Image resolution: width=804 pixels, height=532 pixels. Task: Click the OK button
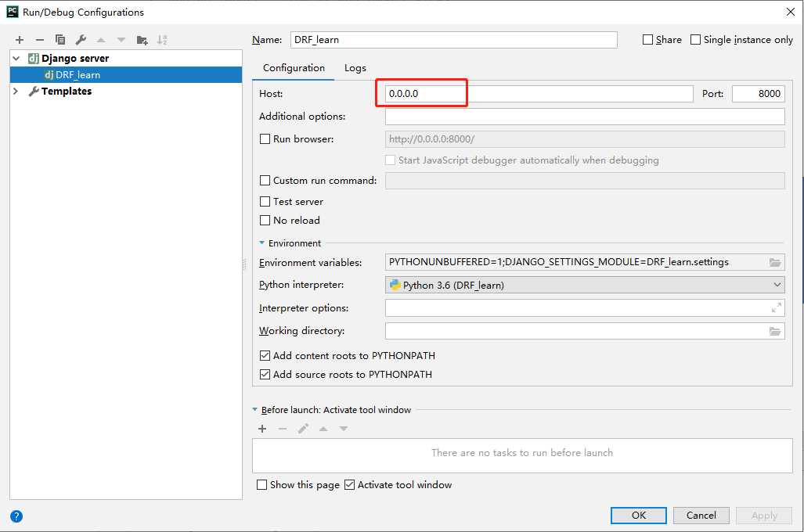pos(638,516)
